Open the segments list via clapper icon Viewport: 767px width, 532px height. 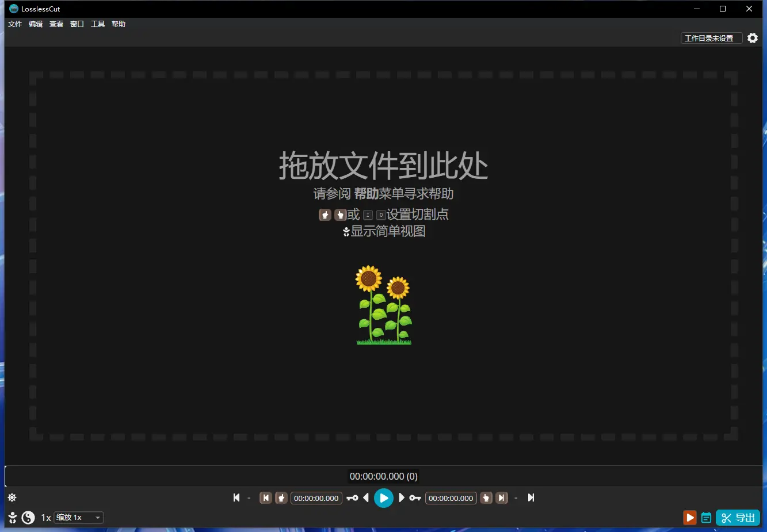click(707, 517)
